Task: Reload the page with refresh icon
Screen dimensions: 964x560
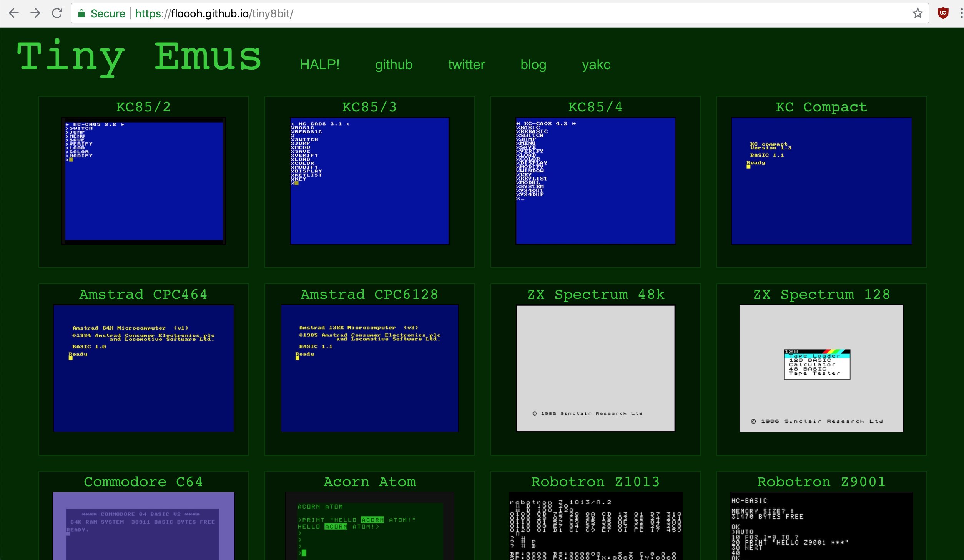Action: click(57, 13)
